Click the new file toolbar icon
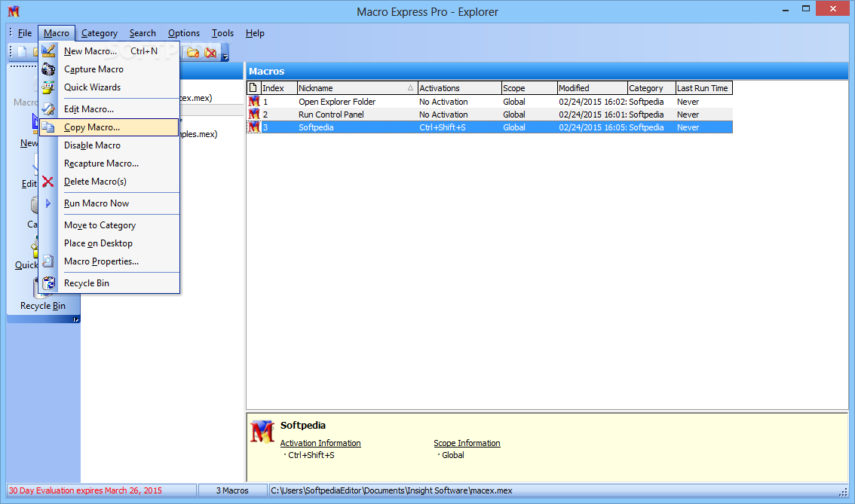 point(22,52)
